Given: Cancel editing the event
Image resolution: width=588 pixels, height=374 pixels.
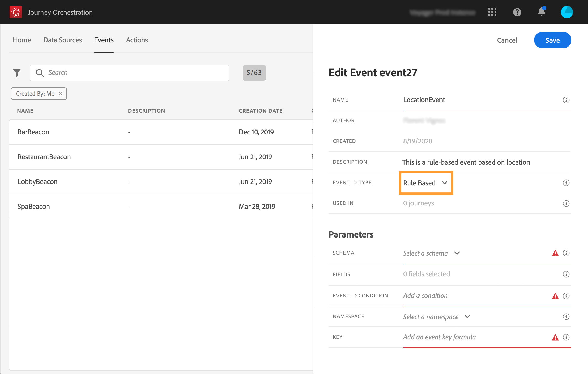Looking at the screenshot, I should pos(507,40).
